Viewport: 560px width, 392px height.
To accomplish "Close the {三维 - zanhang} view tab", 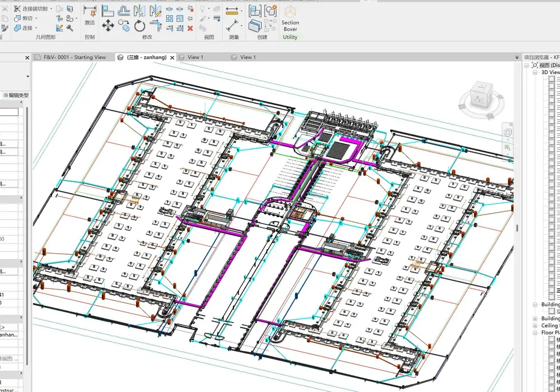I will 172,58.
